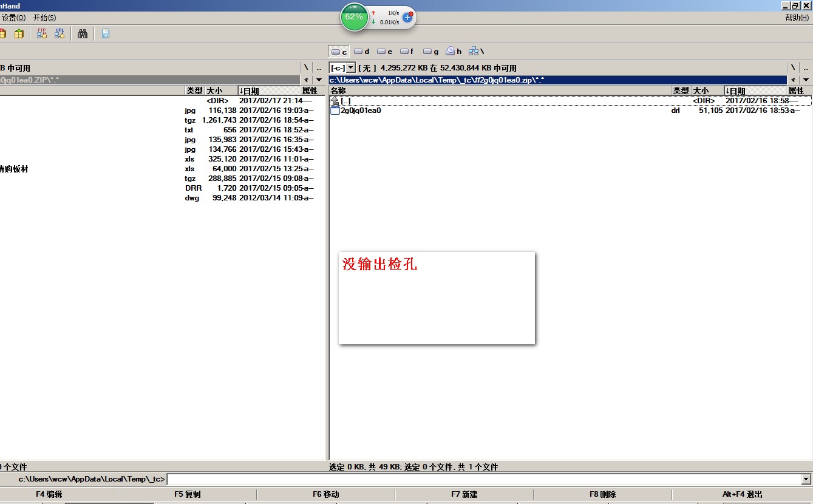Open the 帮助(H) menu

pyautogui.click(x=796, y=18)
